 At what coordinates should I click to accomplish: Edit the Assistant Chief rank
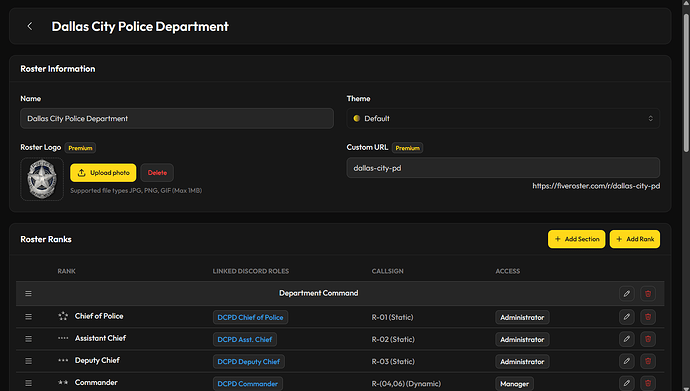coord(627,339)
